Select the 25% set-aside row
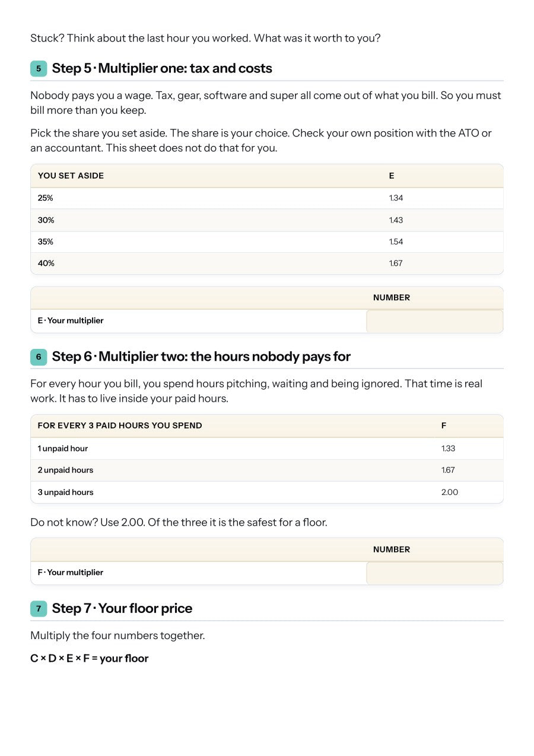 [x=267, y=198]
